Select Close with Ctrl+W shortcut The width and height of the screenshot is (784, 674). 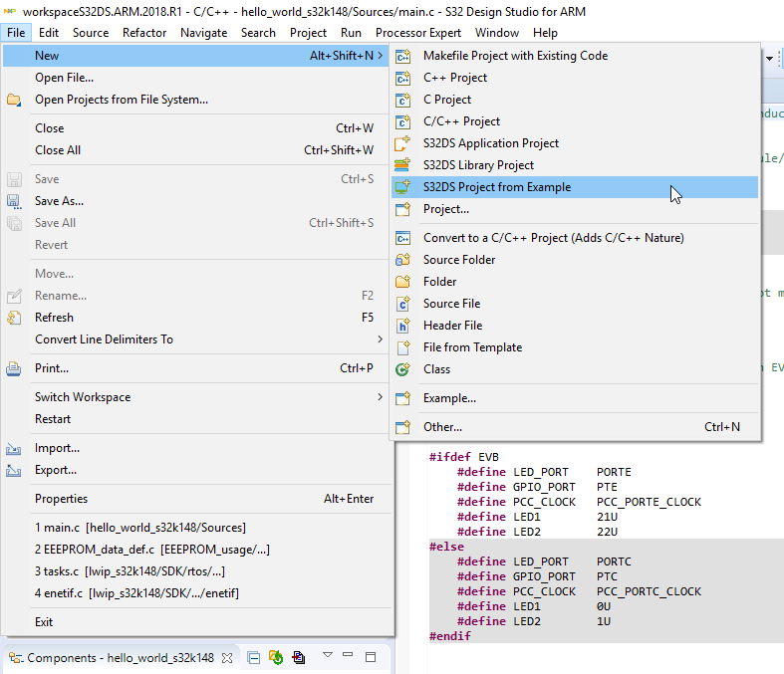pyautogui.click(x=195, y=127)
